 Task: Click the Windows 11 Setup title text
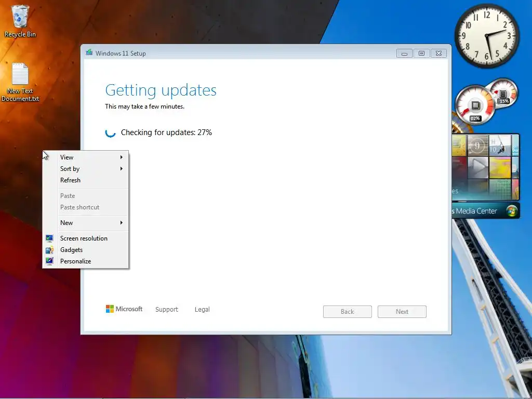(x=121, y=54)
